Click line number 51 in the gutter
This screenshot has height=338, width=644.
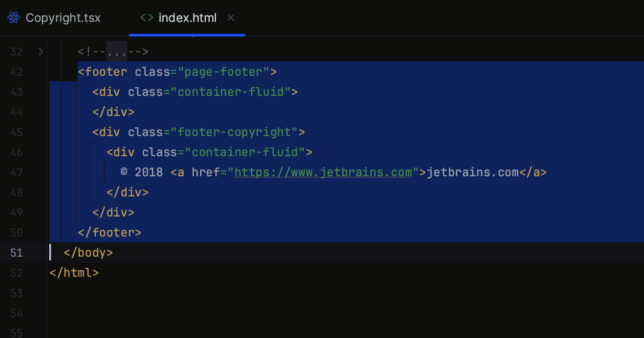pyautogui.click(x=16, y=253)
